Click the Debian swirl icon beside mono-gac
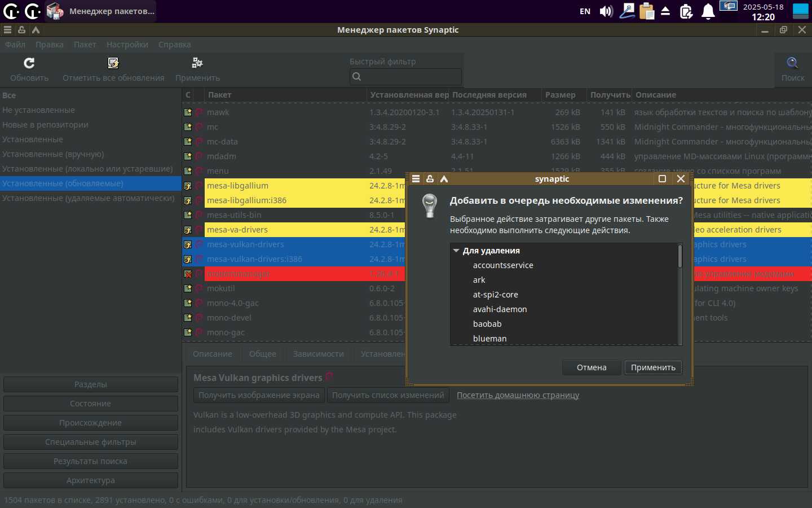The image size is (812, 508). pos(198,332)
